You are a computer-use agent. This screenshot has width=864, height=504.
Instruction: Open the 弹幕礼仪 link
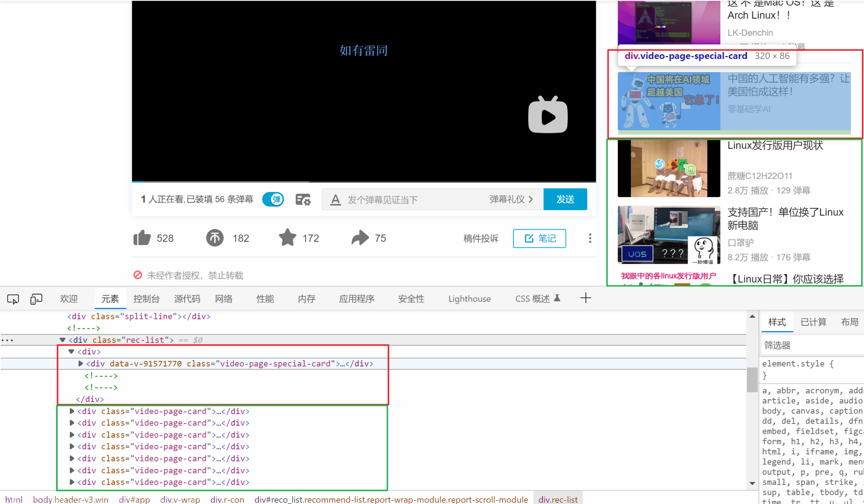coord(511,199)
